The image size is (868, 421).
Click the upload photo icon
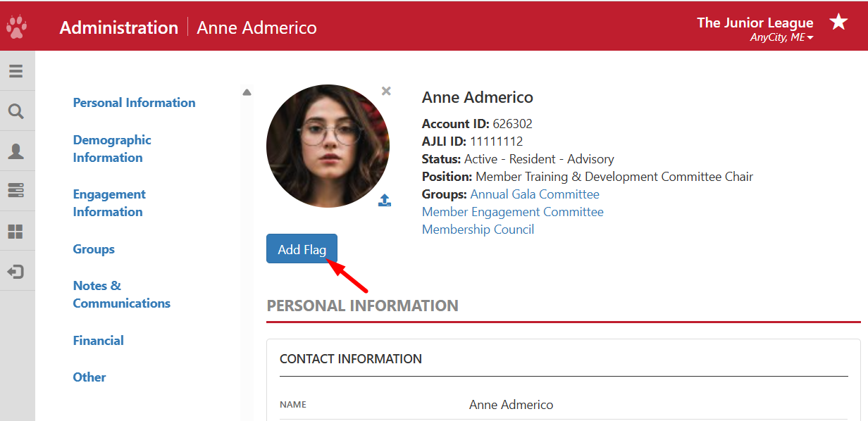point(385,200)
